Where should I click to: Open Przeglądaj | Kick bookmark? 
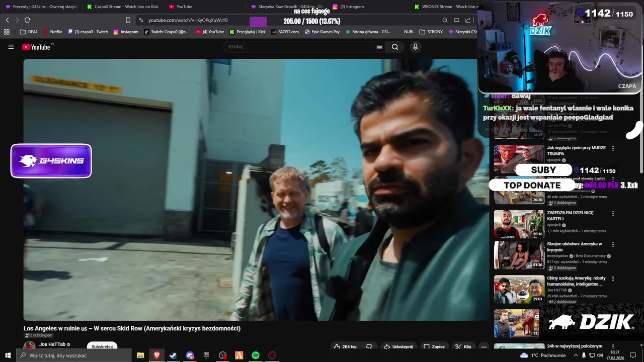point(248,32)
